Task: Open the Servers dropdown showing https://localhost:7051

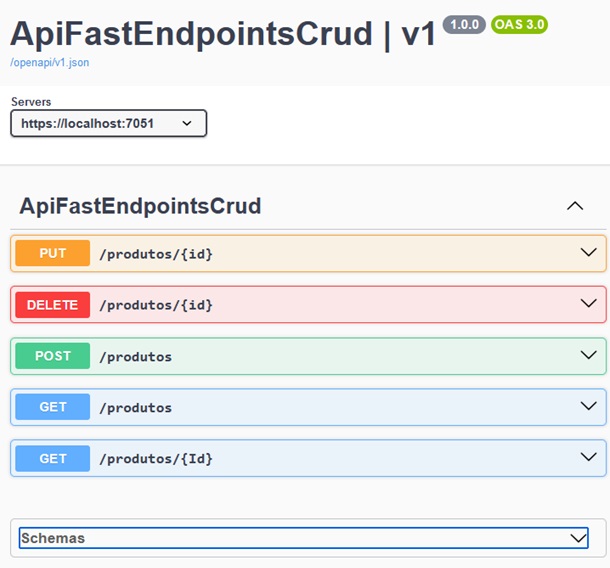Action: 108,123
